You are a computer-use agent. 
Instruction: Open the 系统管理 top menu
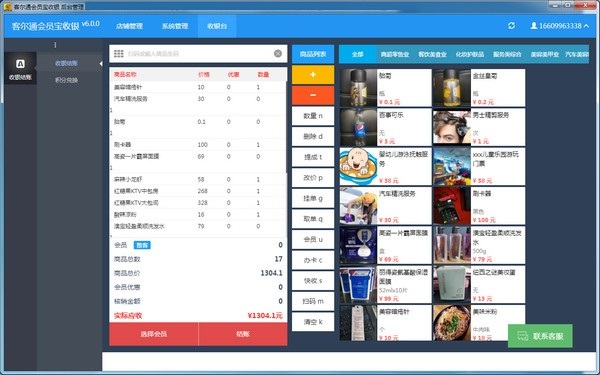[175, 26]
